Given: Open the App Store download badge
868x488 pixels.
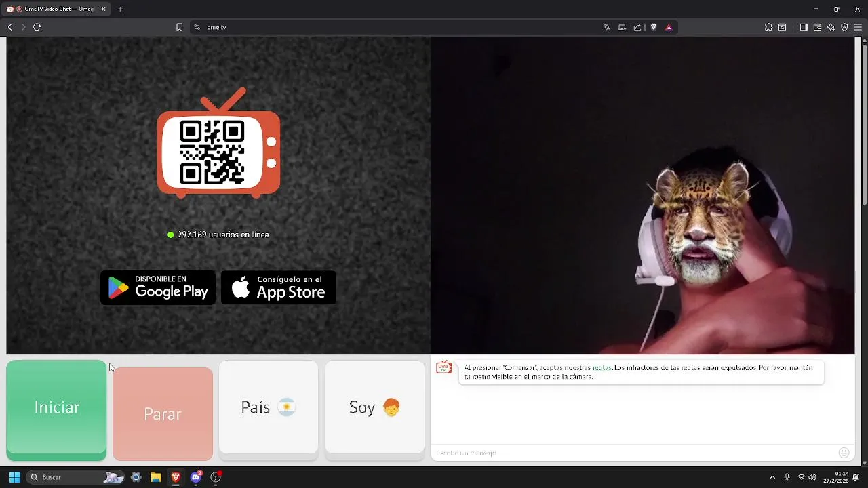Looking at the screenshot, I should pos(279,288).
